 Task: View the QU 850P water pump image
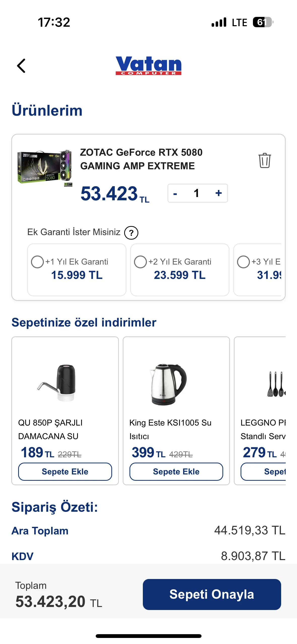[58, 383]
